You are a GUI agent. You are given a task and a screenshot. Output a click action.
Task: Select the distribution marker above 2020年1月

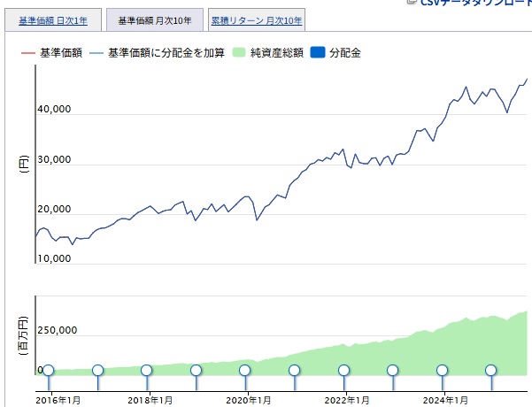pyautogui.click(x=245, y=371)
